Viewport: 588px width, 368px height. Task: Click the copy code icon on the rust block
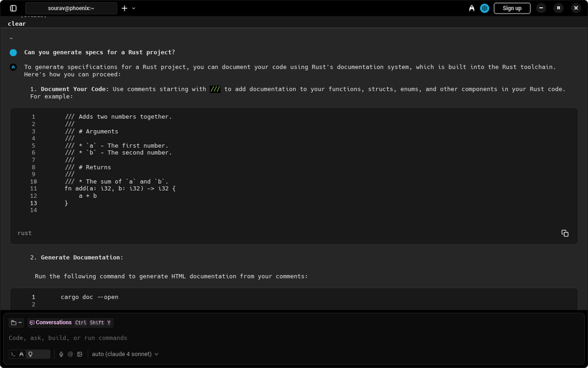pyautogui.click(x=564, y=233)
